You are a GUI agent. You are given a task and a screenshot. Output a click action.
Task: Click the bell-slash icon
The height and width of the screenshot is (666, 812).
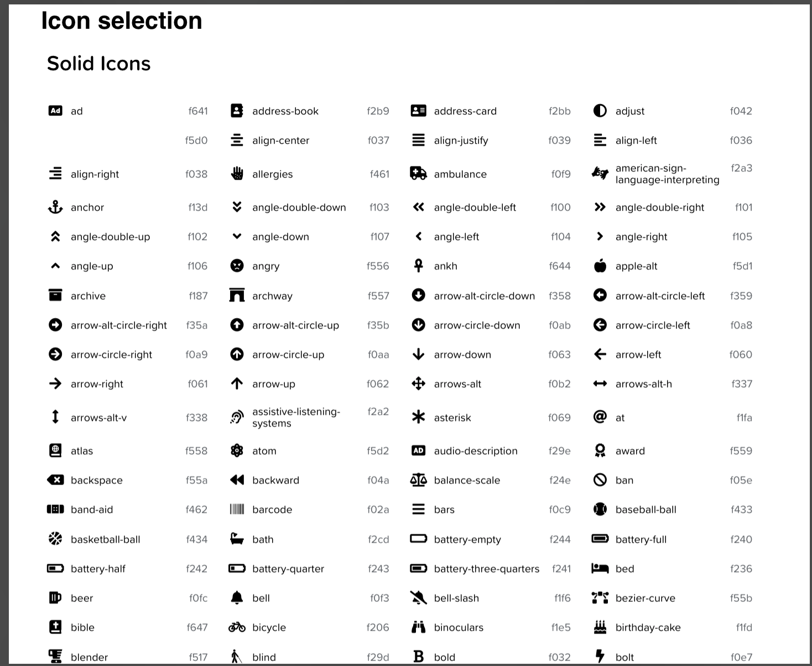coord(418,598)
